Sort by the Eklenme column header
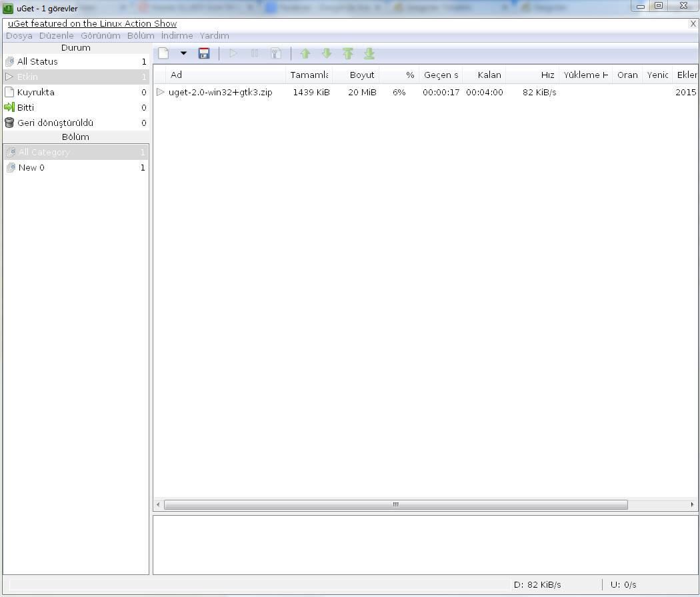Viewport: 700px width, 597px height. tap(685, 75)
